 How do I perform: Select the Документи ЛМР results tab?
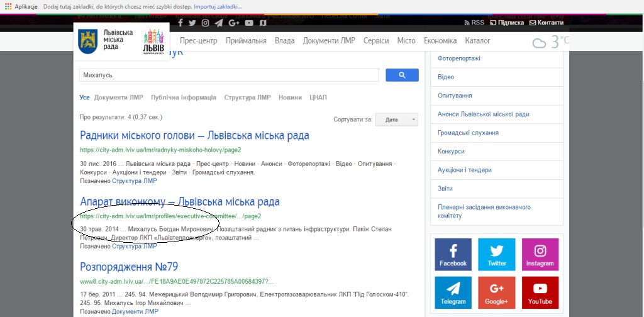tap(118, 97)
